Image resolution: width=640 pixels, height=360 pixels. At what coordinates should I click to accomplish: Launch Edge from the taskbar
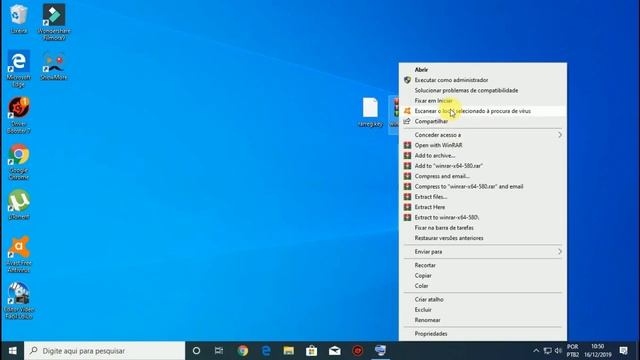[266, 351]
